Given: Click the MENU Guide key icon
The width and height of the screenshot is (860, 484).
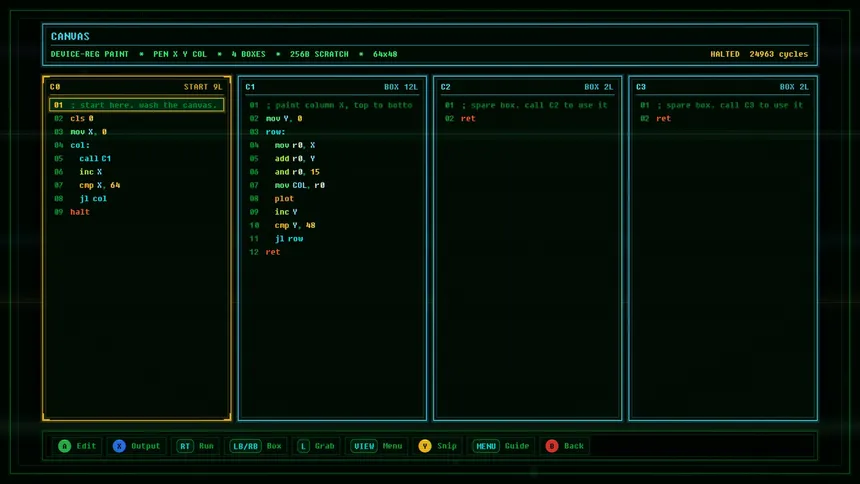Looking at the screenshot, I should point(486,446).
